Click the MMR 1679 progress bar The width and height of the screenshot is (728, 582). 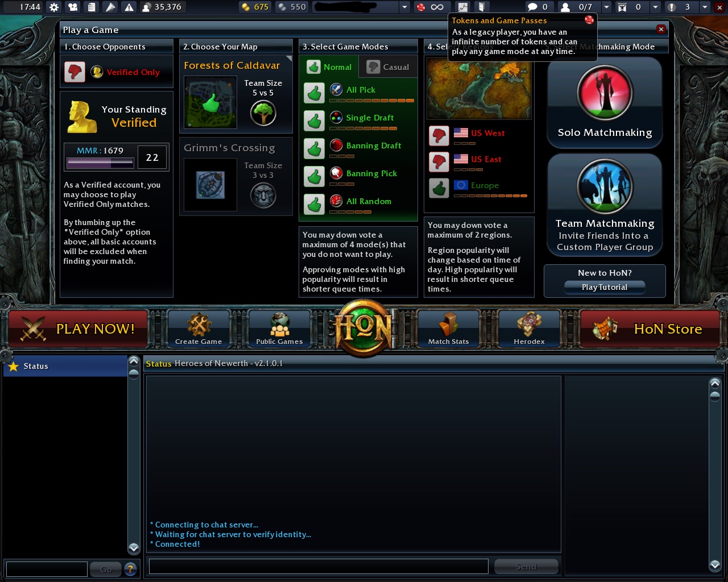click(100, 163)
